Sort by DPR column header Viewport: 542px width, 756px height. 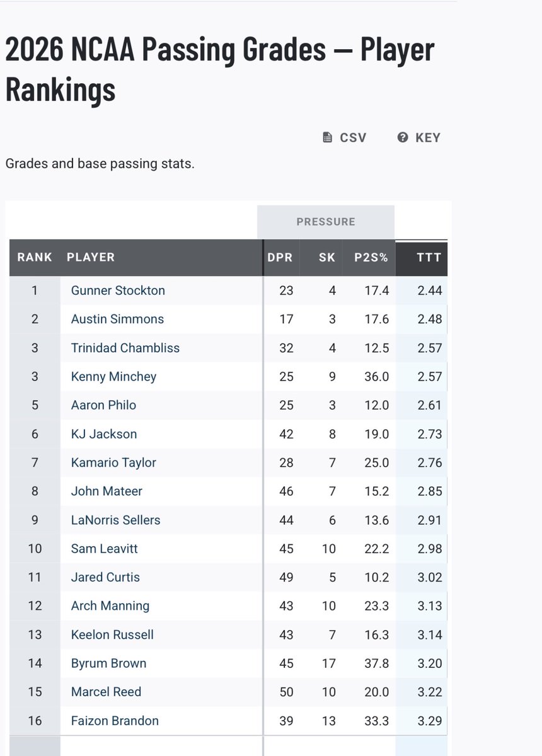coord(280,257)
